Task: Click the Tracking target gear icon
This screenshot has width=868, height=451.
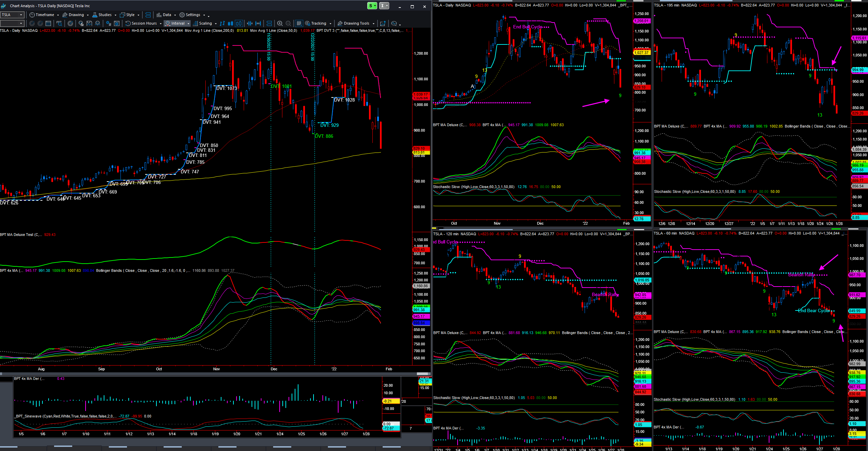Action: tap(307, 23)
